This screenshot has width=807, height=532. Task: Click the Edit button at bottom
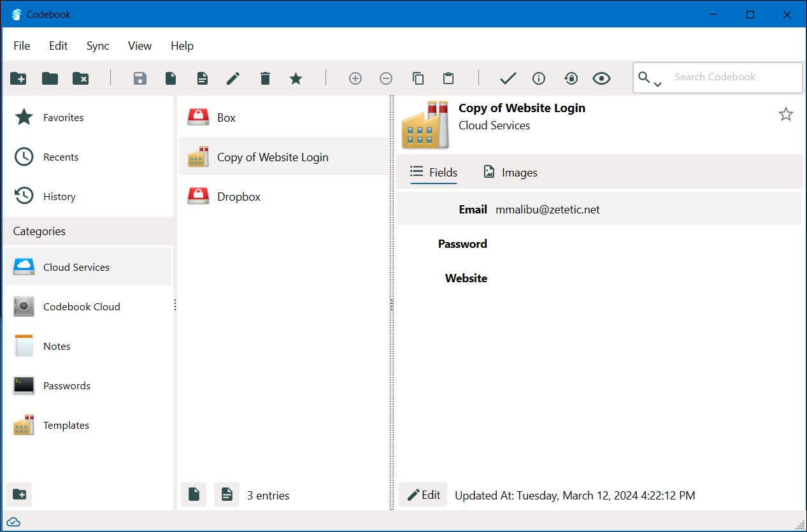pos(424,495)
